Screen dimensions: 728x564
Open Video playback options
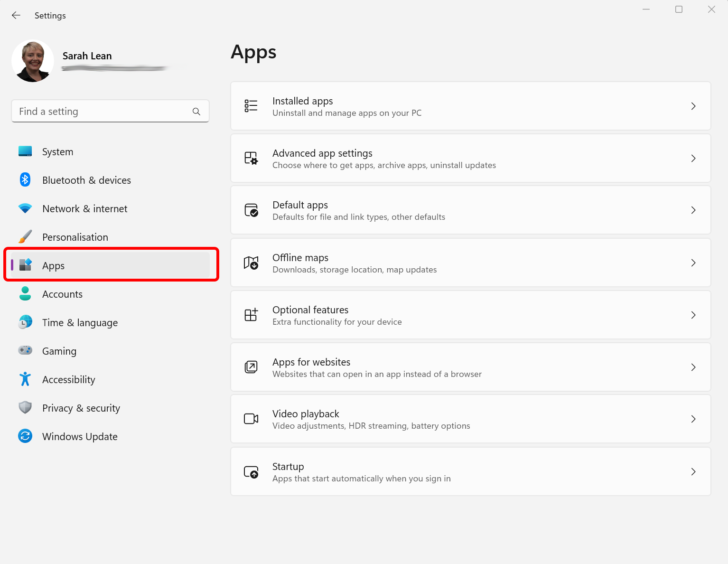click(470, 419)
